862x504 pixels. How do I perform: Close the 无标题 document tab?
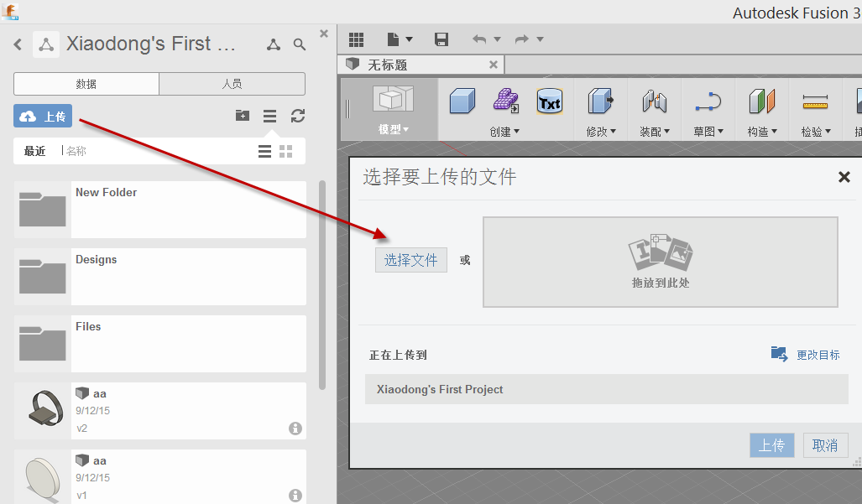(x=494, y=65)
